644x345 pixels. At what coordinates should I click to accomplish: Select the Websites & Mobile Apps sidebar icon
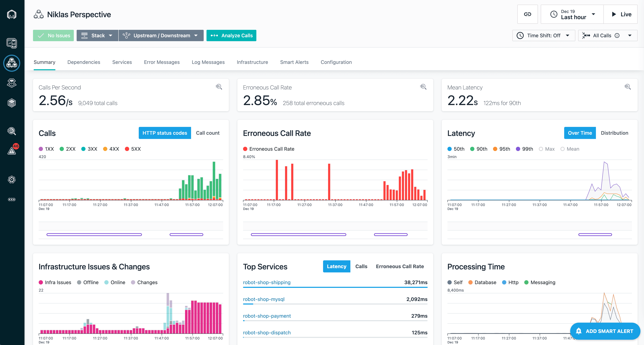click(12, 43)
